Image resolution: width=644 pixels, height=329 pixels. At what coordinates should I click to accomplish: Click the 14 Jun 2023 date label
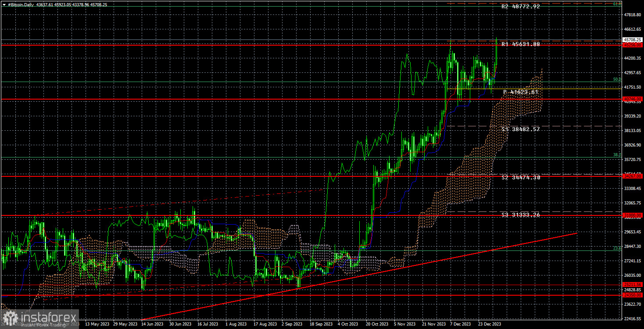click(153, 324)
